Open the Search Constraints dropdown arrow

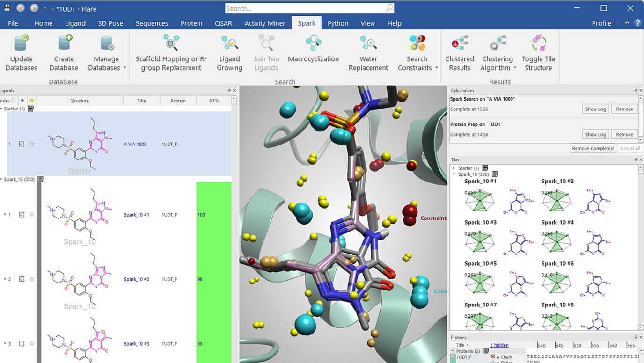437,68
